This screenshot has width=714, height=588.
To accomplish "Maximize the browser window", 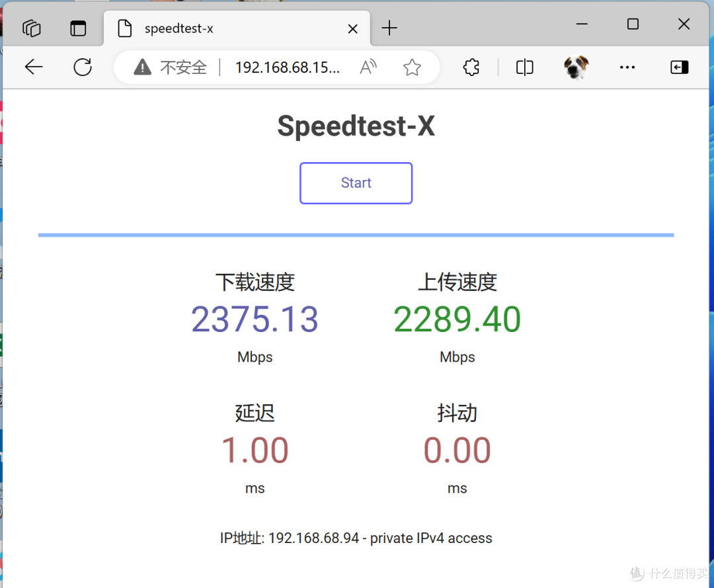I will click(633, 24).
